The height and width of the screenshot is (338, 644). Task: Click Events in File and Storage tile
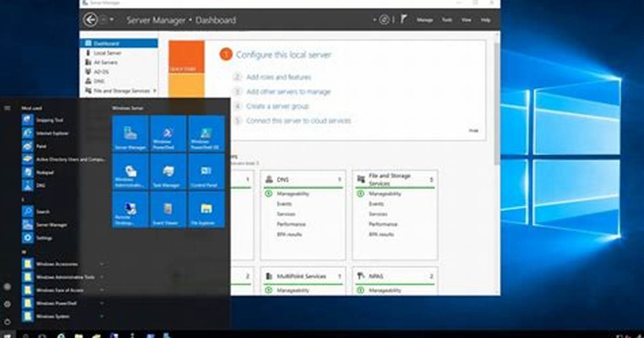[x=376, y=203]
